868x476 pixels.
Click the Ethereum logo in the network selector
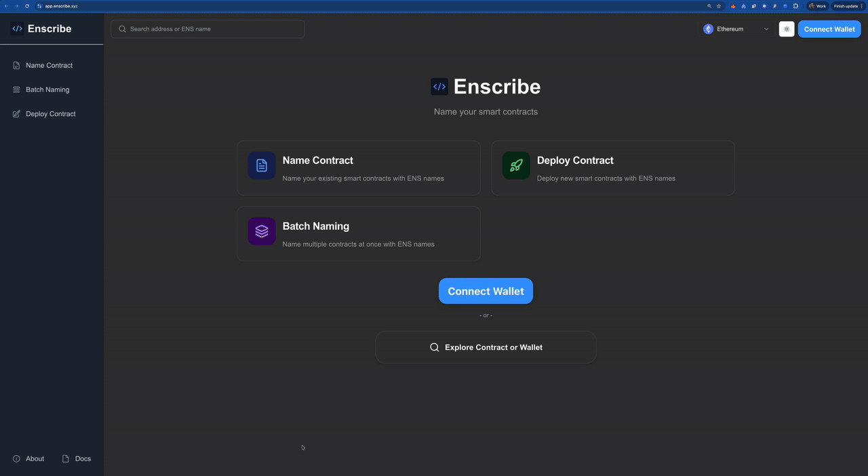709,28
